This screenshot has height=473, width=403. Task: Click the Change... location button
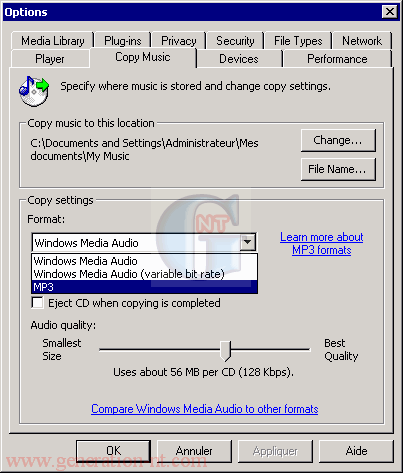click(x=338, y=140)
